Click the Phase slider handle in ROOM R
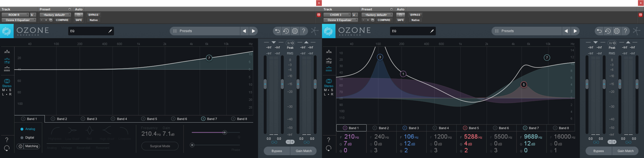Screen dimensions: 644x158 192,145
